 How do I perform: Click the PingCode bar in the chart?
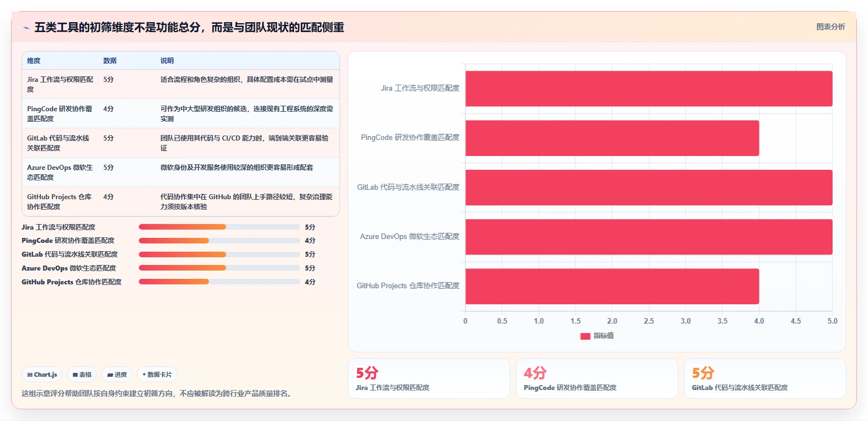click(x=612, y=138)
